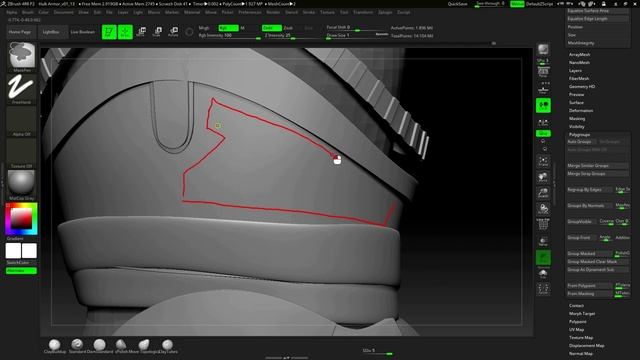Toggle the Persp perspective icon
Viewport: 640px width, 360px height.
click(x=543, y=73)
